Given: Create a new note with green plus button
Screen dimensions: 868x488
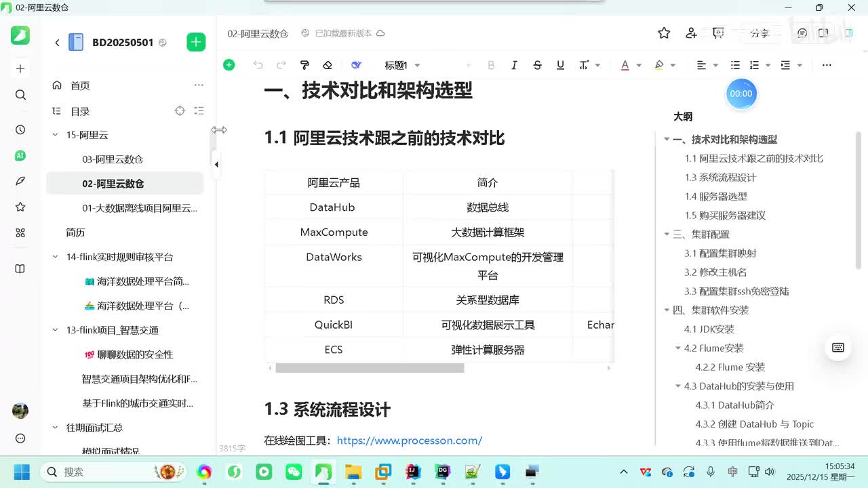Looking at the screenshot, I should click(x=196, y=42).
